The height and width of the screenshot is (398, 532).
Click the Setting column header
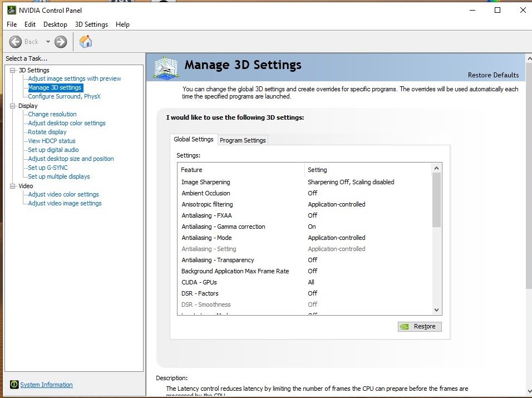[368, 170]
